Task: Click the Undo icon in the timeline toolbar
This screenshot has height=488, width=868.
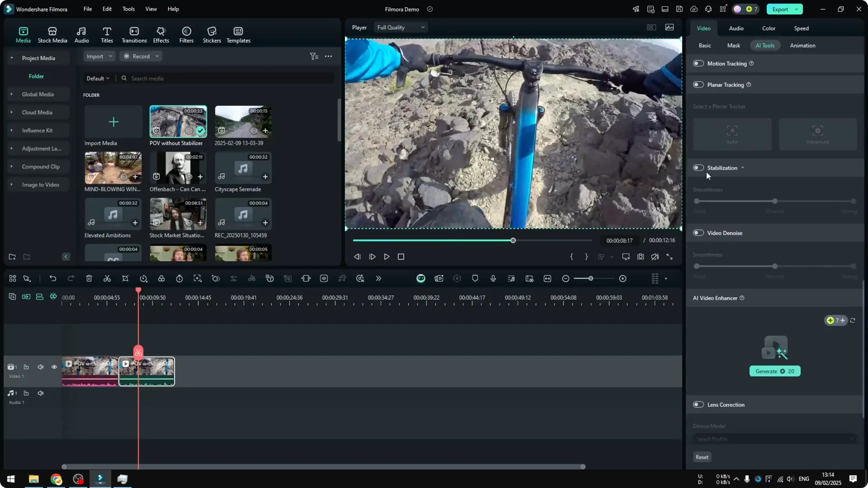Action: coord(53,278)
